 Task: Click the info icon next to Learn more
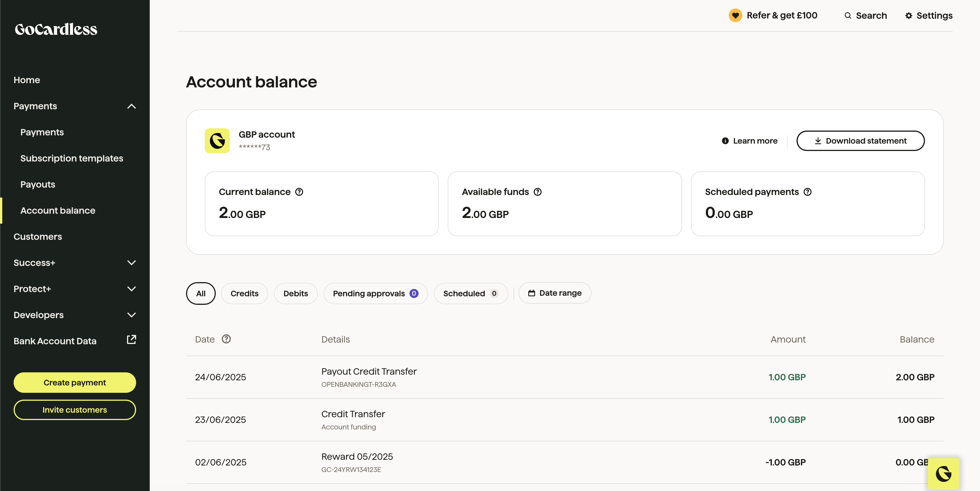click(x=725, y=141)
